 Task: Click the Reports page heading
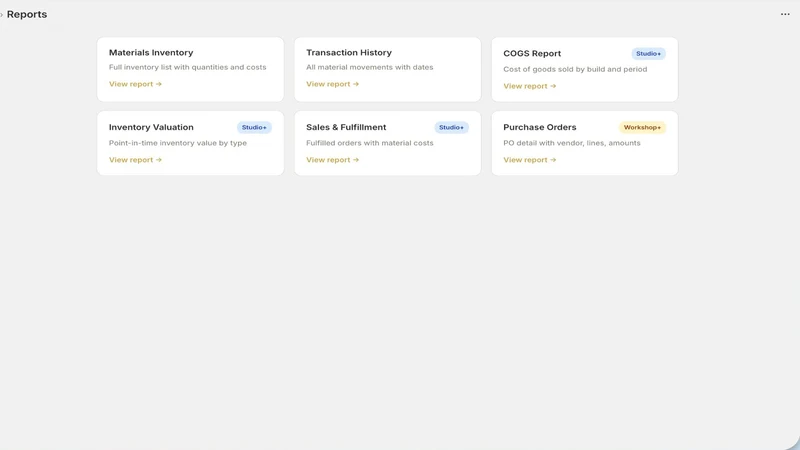click(27, 14)
